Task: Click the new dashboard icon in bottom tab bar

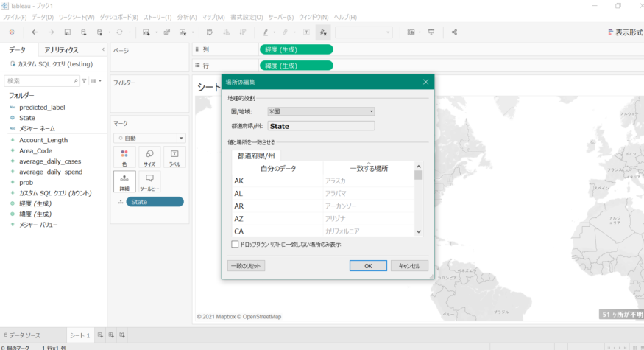Action: point(111,335)
